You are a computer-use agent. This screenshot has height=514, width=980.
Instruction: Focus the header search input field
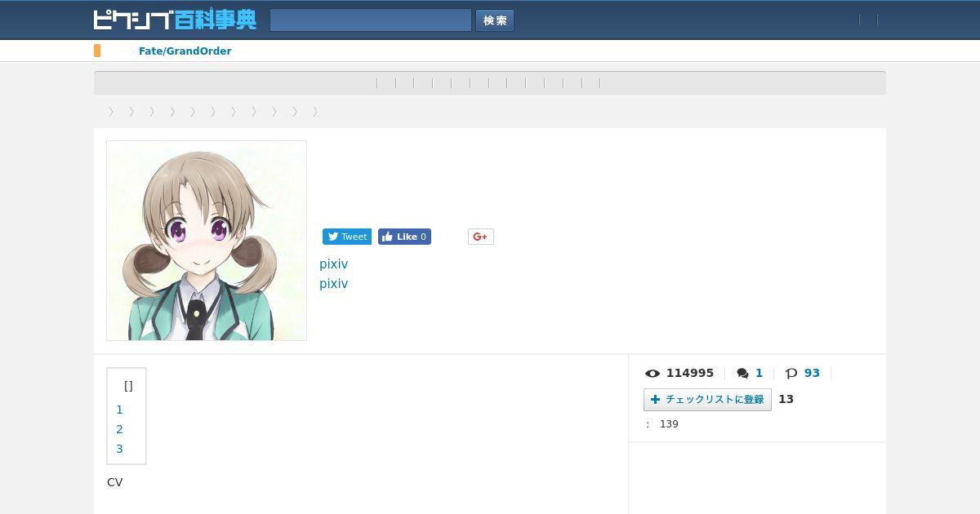click(371, 20)
